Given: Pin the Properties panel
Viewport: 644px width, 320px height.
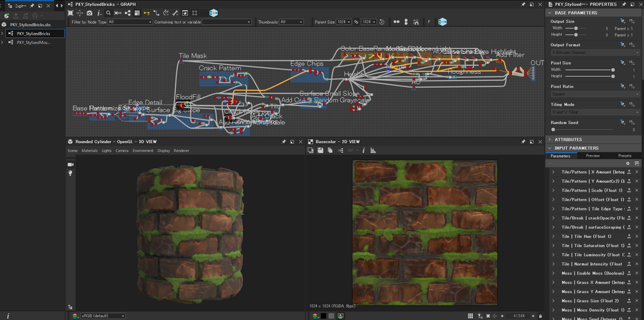Looking at the screenshot, I should [623, 4].
